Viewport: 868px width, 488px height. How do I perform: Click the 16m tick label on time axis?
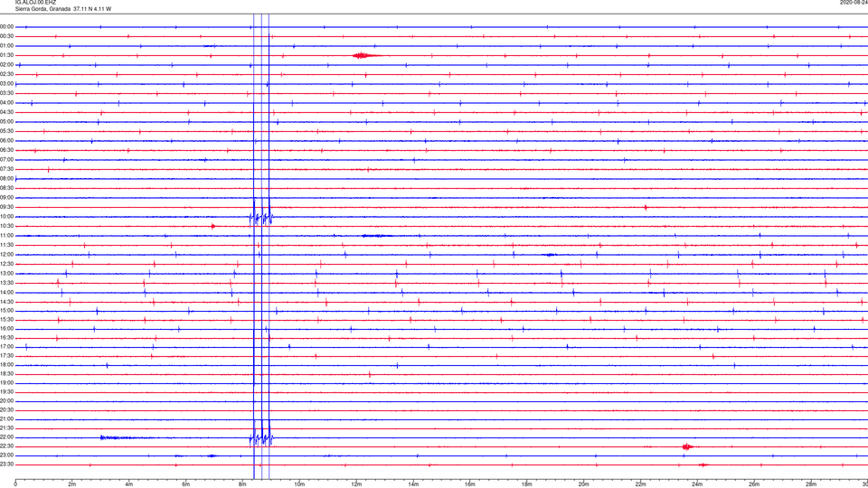(x=470, y=484)
